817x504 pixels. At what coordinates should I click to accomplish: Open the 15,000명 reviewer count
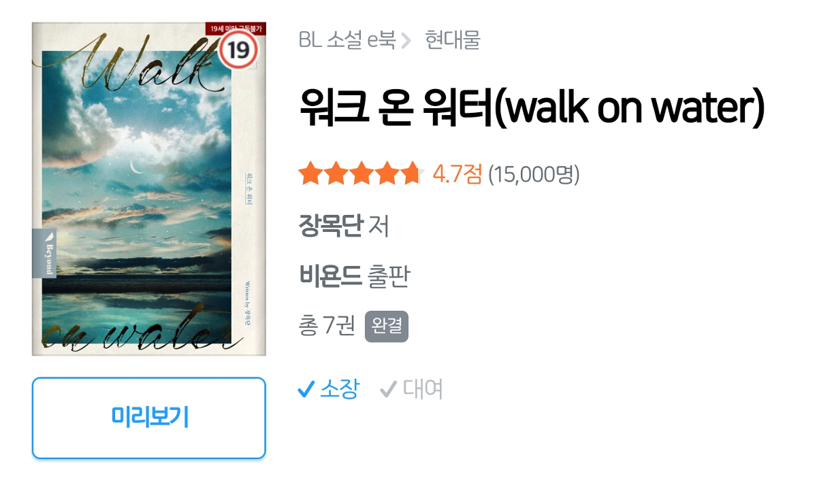[x=534, y=175]
